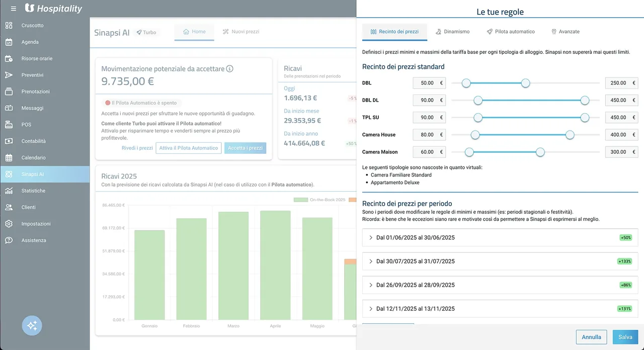Click the Aprile revenue bar
Viewport: 644px width, 350px height.
point(275,265)
